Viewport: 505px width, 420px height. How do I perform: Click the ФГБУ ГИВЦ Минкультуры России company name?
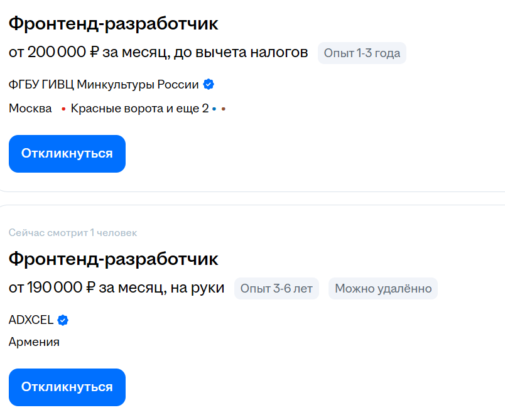coord(102,83)
